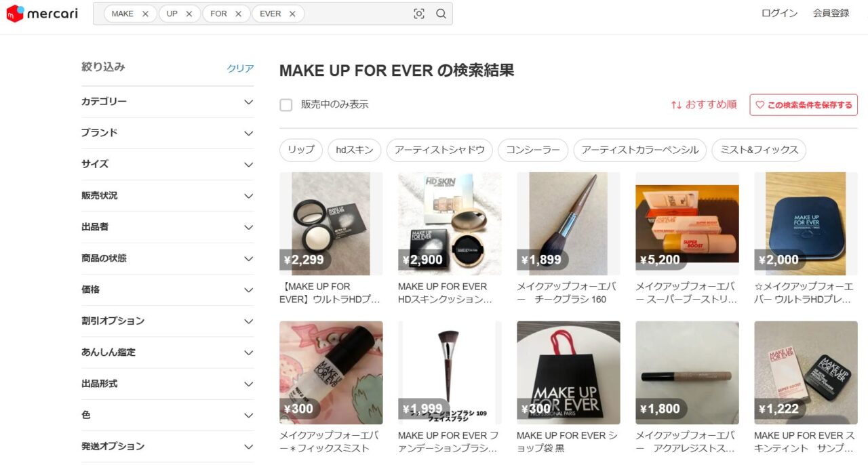Select the リップ suggestion chip
Screen dimensions: 868x465
(301, 150)
